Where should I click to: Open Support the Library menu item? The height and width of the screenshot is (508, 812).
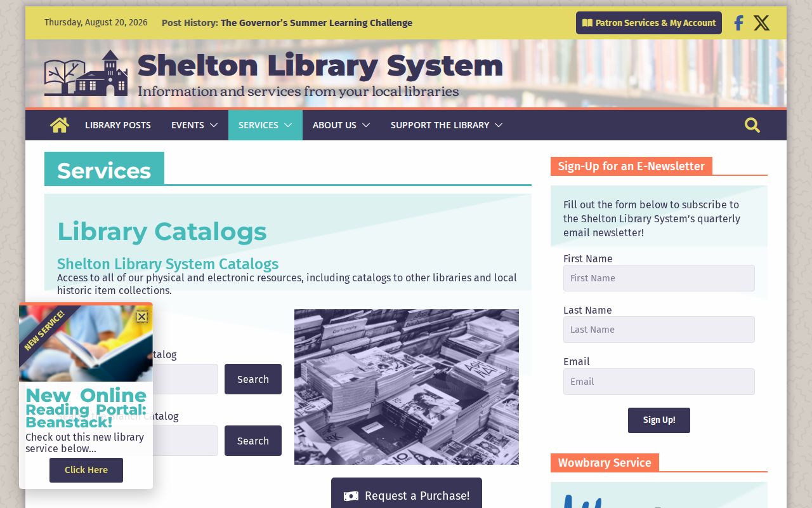pyautogui.click(x=440, y=125)
